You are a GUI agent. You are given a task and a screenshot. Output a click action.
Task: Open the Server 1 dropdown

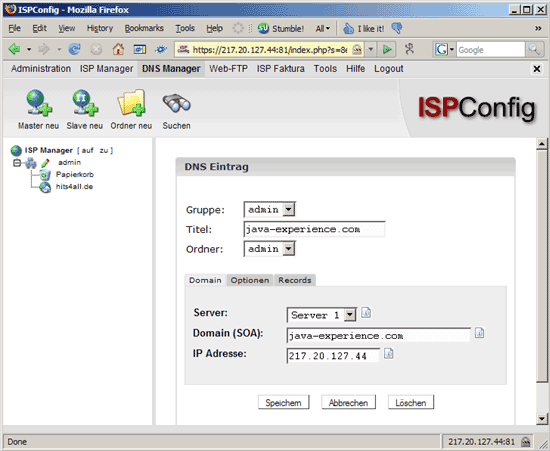pyautogui.click(x=350, y=315)
